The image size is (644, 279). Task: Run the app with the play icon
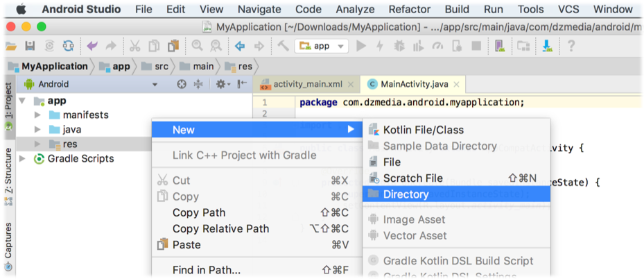tap(361, 46)
